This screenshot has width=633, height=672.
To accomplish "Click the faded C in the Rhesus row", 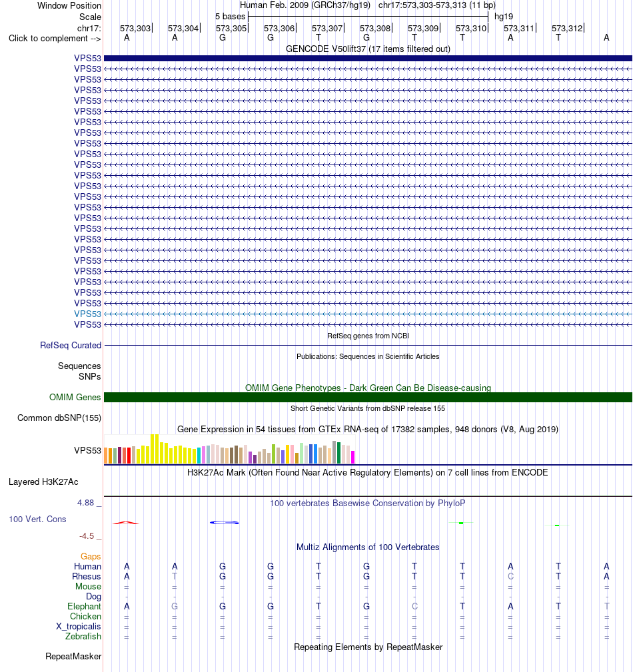I will point(510,577).
